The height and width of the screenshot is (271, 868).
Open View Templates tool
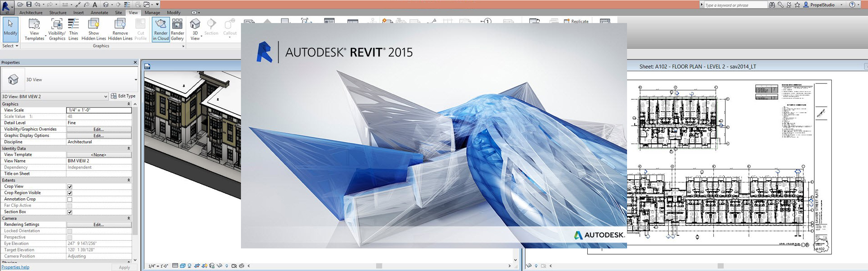tap(34, 29)
